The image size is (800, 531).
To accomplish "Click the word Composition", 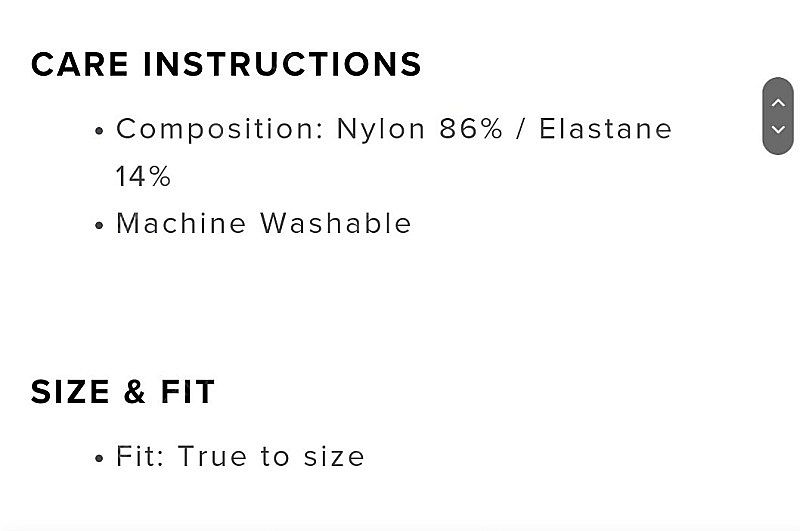I will [x=220, y=129].
